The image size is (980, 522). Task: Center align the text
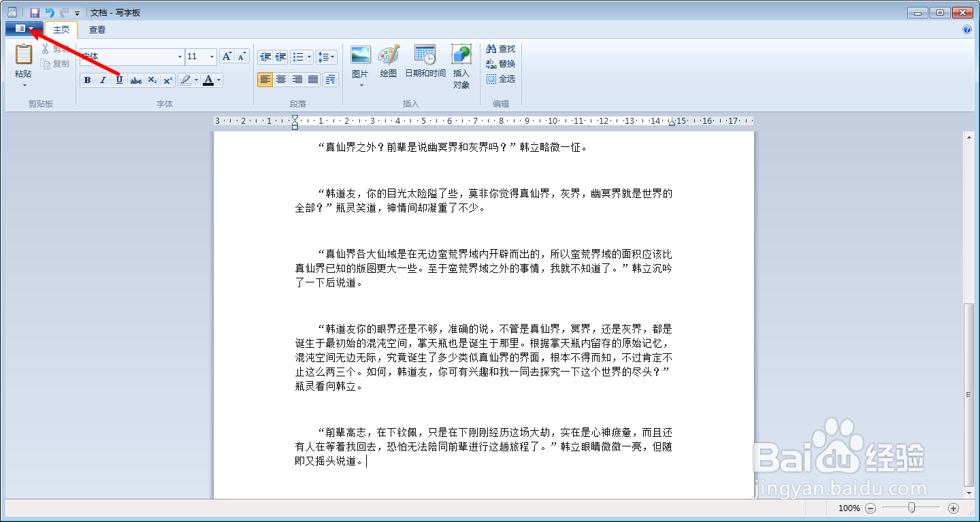tap(281, 80)
